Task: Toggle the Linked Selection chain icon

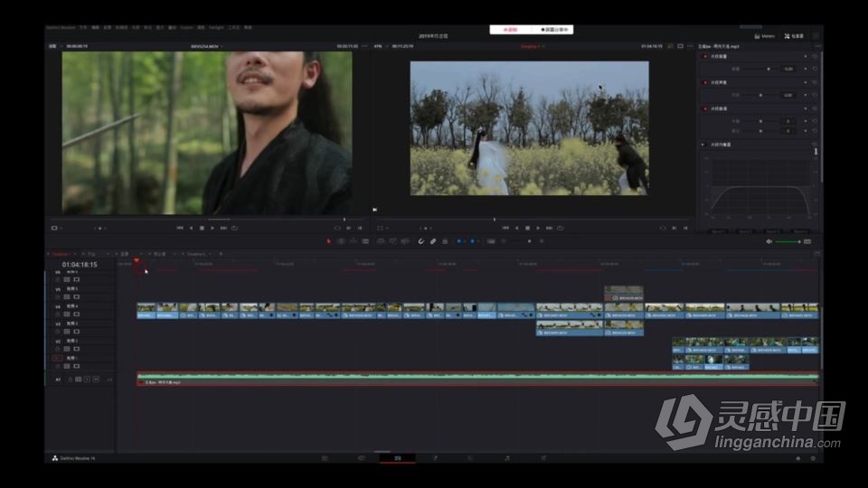Action: pos(433,241)
